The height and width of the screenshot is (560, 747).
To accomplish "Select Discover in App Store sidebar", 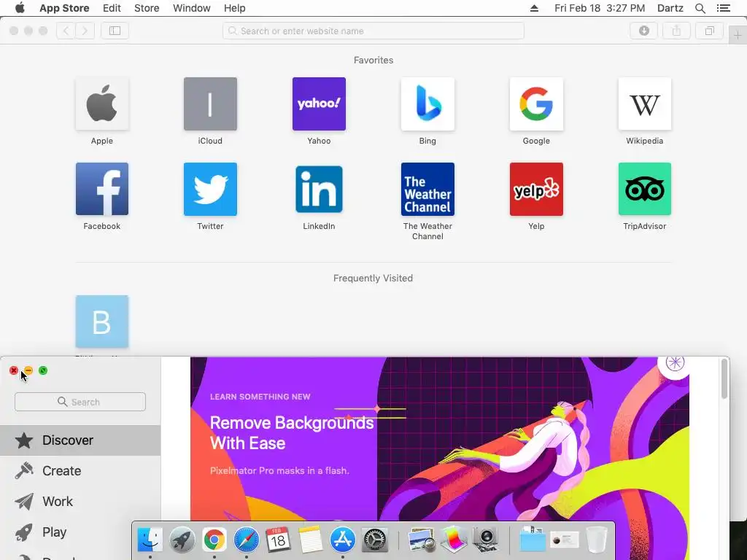I will (80, 440).
